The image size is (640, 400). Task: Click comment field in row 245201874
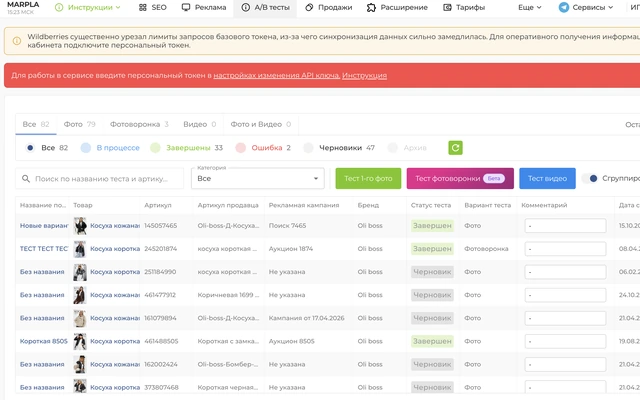[565, 249]
